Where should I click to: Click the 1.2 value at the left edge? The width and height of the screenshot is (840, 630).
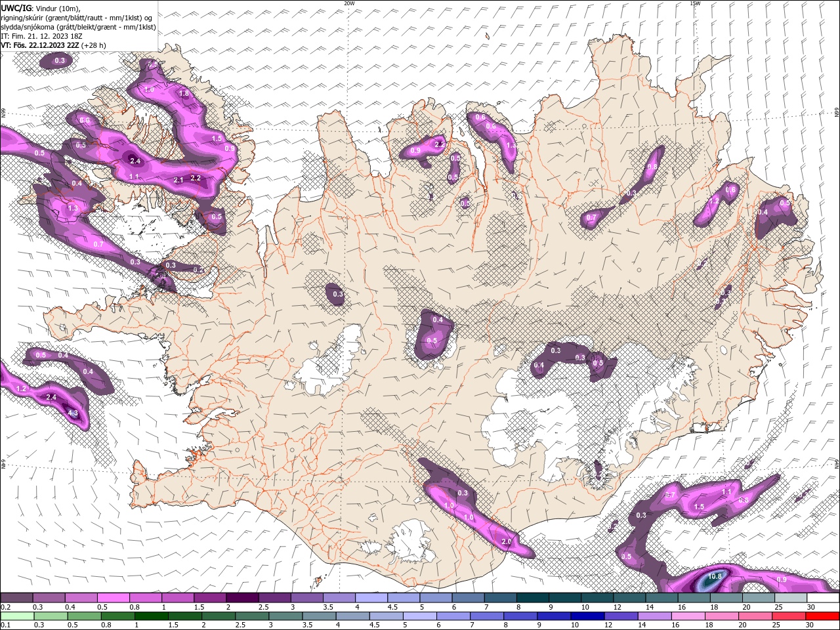point(20,389)
